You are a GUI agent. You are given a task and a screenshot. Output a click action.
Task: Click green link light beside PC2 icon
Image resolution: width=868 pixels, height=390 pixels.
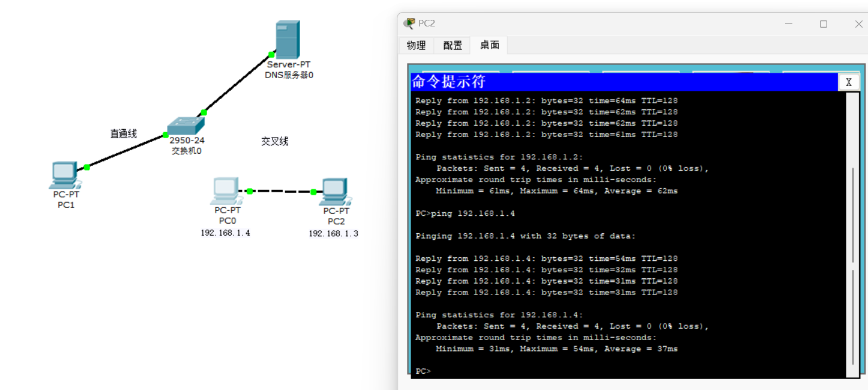pos(313,192)
